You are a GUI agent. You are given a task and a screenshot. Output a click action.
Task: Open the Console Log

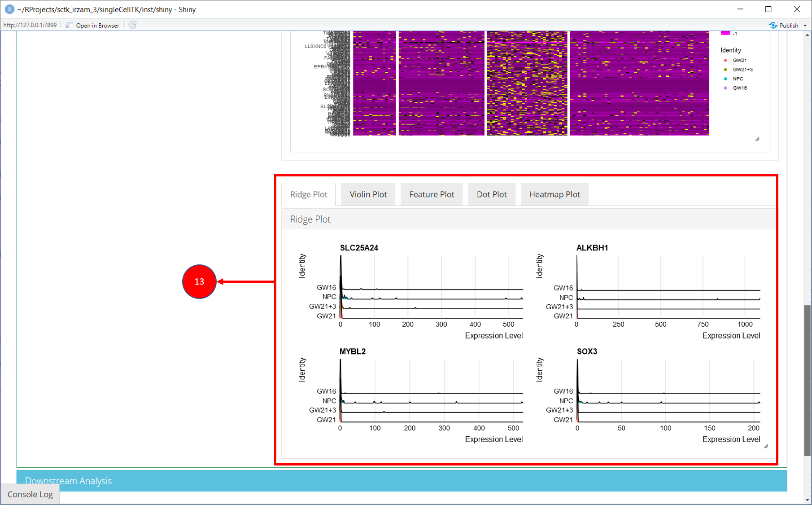pos(30,494)
